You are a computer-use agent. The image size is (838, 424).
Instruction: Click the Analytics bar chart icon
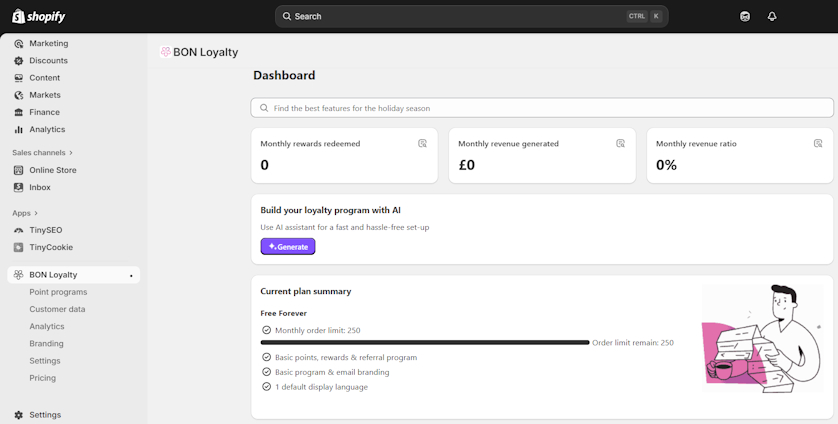point(19,129)
